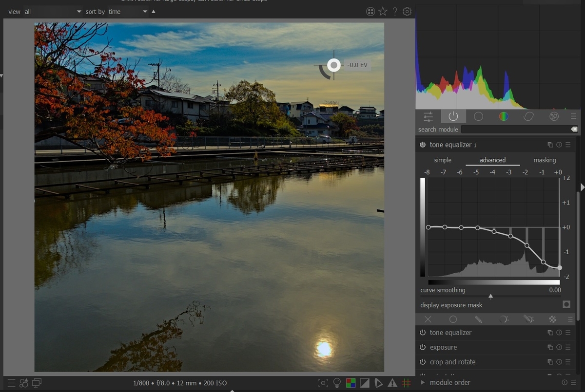
Task: Reset module order
Action: coord(565,382)
